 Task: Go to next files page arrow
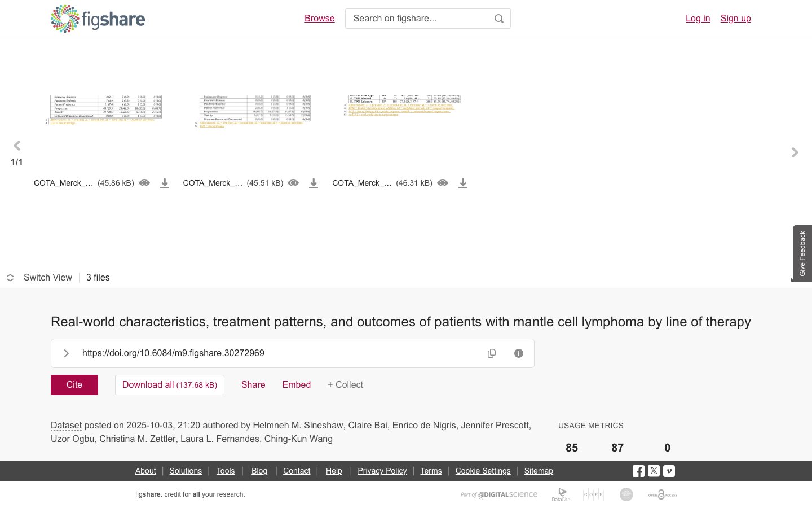pos(795,152)
